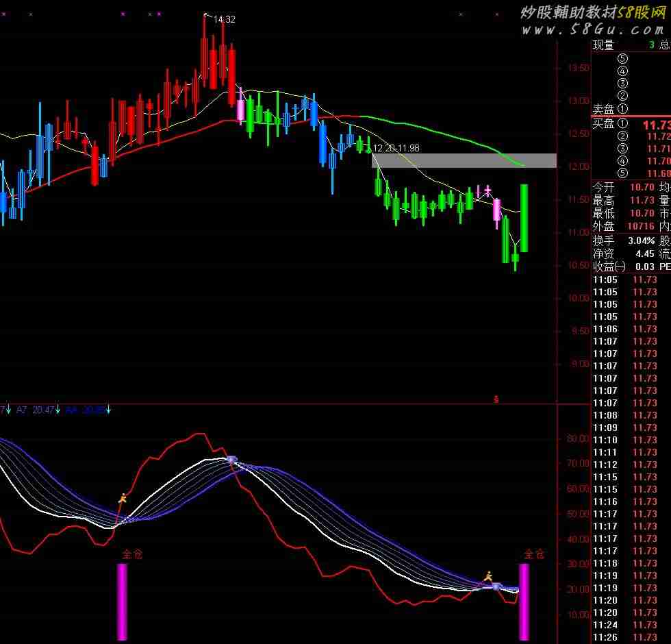The image size is (671, 644).
Task: Click the purple cross marker at indicator peak
Action: click(231, 460)
